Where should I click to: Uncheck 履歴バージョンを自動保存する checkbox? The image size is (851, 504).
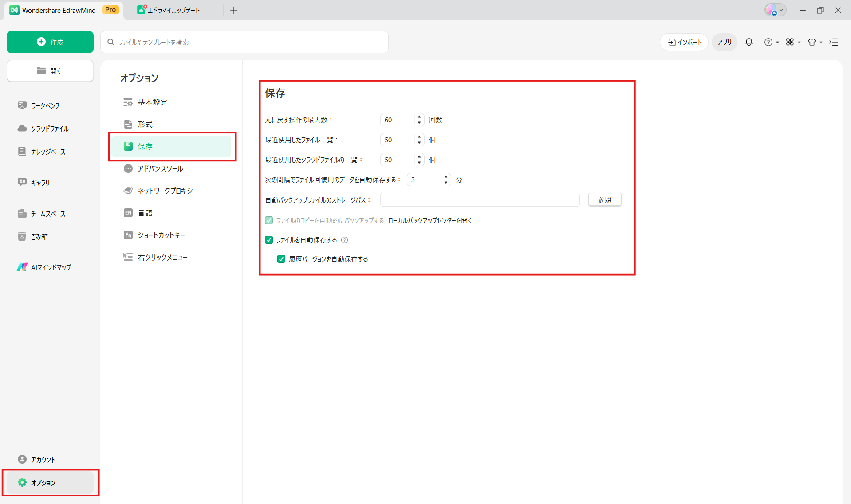pyautogui.click(x=281, y=259)
